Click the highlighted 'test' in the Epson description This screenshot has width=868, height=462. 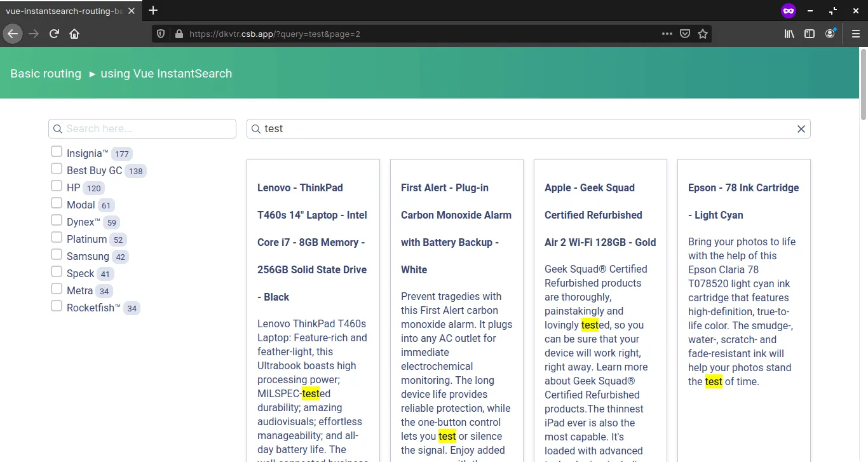click(714, 381)
